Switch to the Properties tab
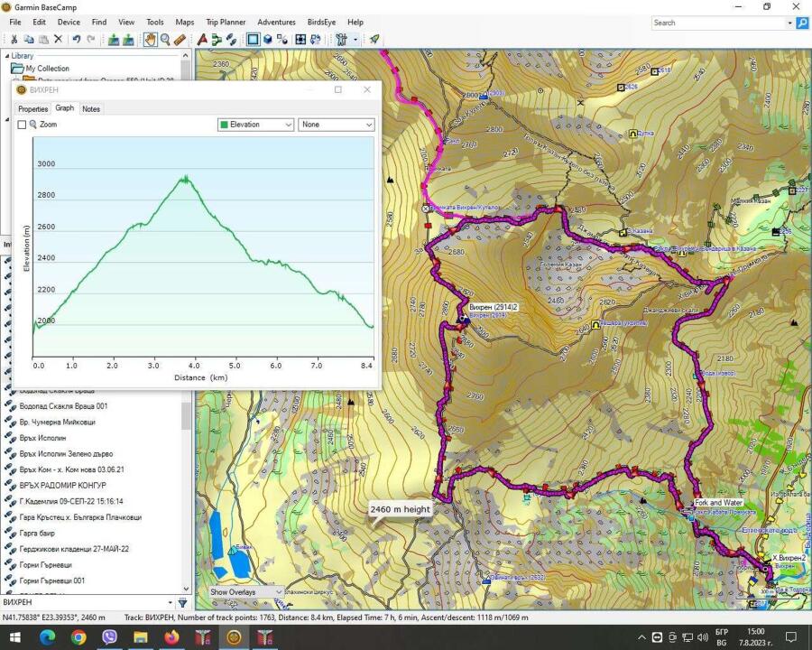 [32, 109]
